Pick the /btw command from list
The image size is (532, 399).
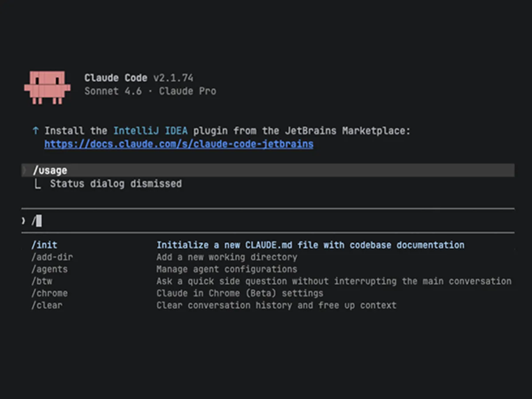click(42, 281)
